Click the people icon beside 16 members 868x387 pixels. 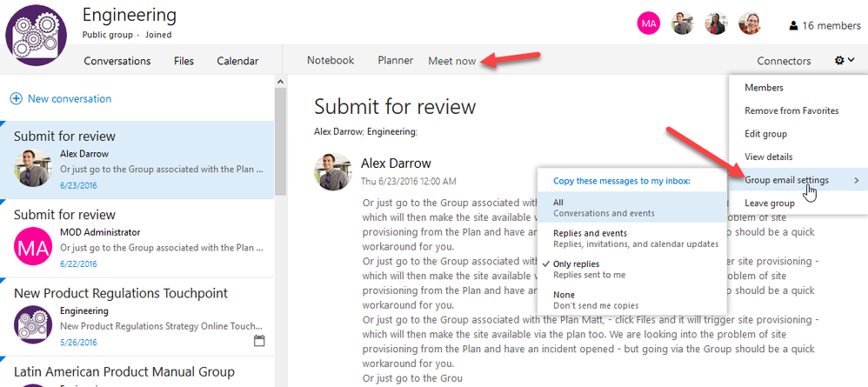click(x=793, y=25)
